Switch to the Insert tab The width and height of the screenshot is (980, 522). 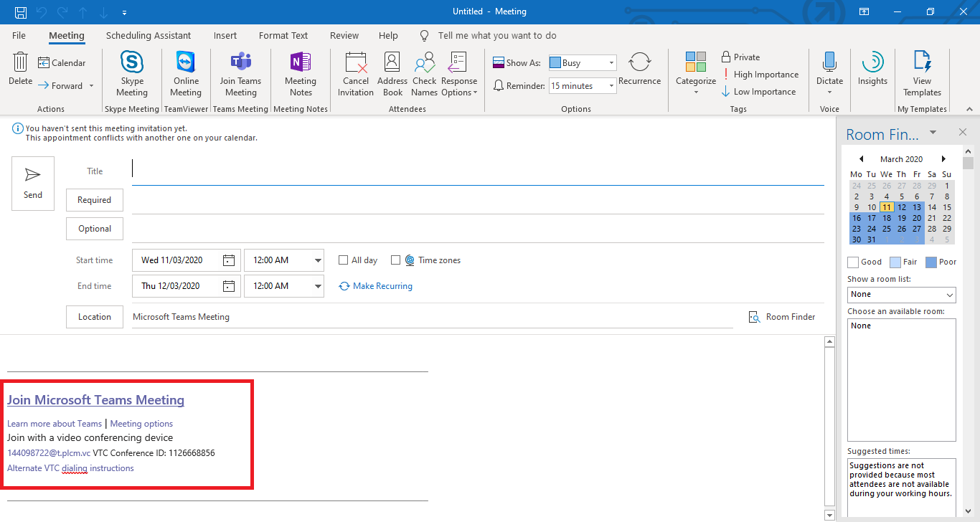(x=225, y=35)
